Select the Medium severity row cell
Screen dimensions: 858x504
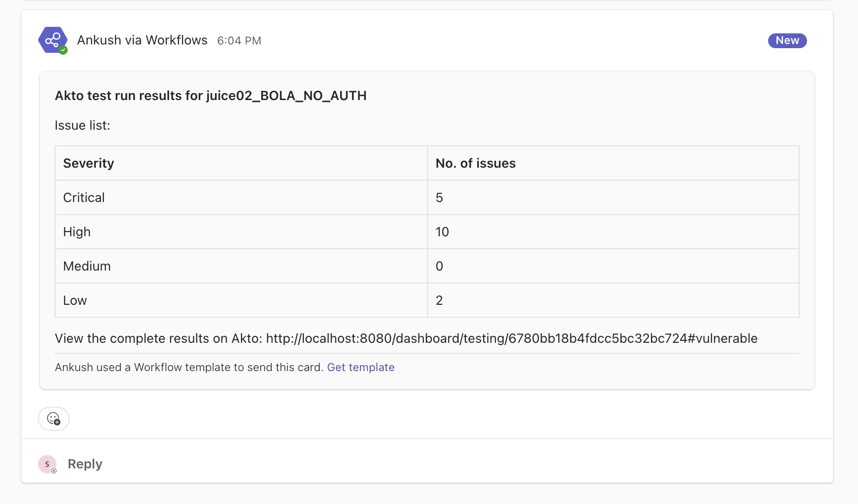pos(87,266)
